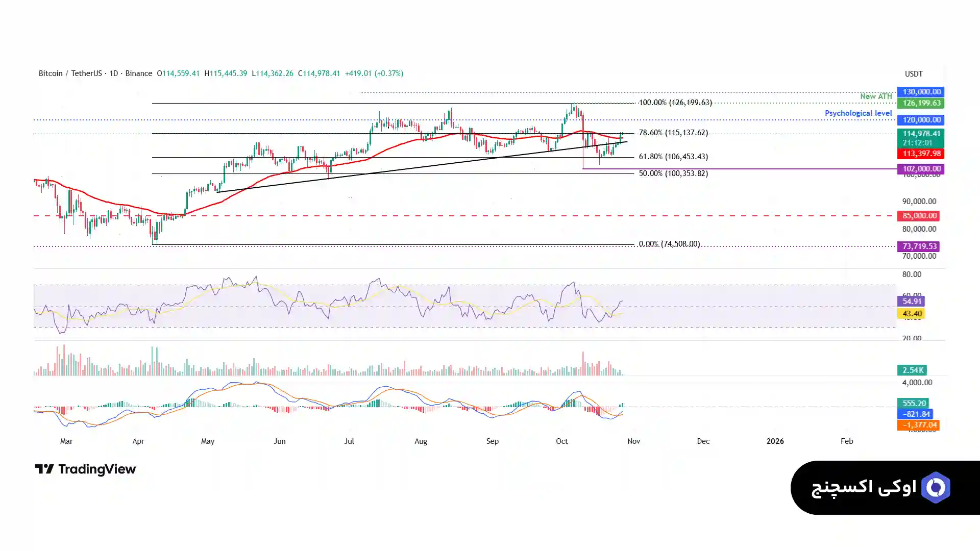The width and height of the screenshot is (980, 551).
Task: Click the Nov label on the time axis
Action: pos(633,441)
